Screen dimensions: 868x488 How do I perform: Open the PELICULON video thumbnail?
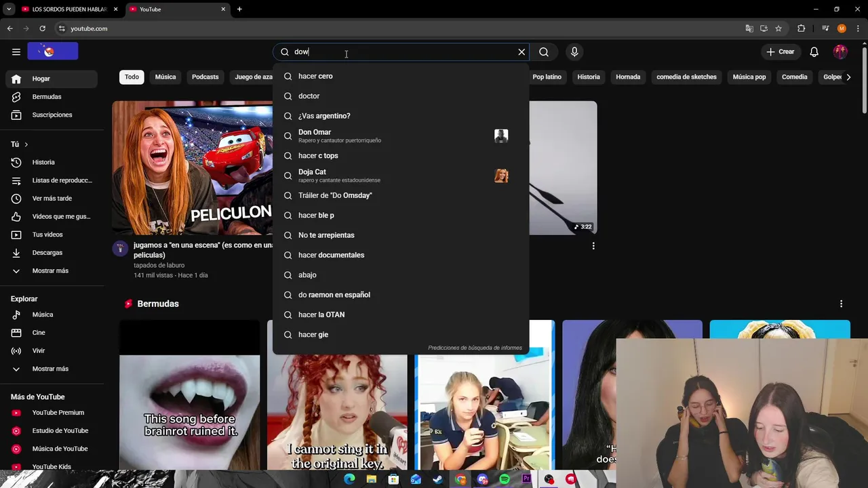pyautogui.click(x=193, y=167)
